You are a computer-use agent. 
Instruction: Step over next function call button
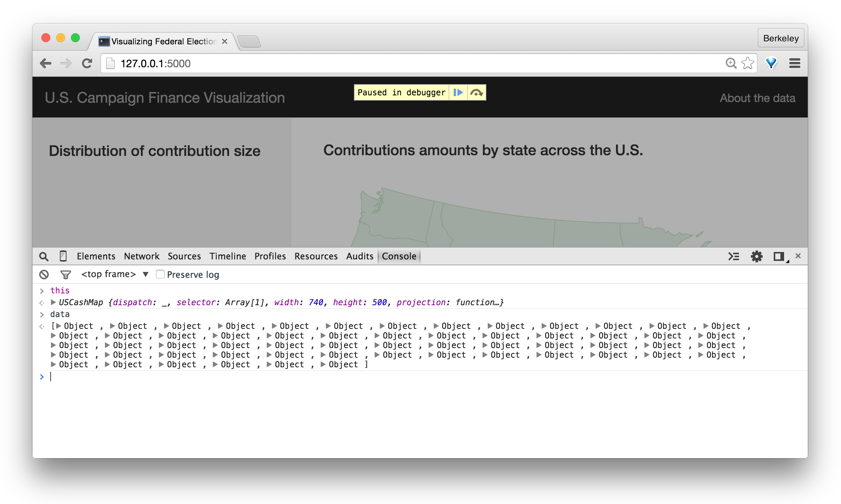coord(477,92)
